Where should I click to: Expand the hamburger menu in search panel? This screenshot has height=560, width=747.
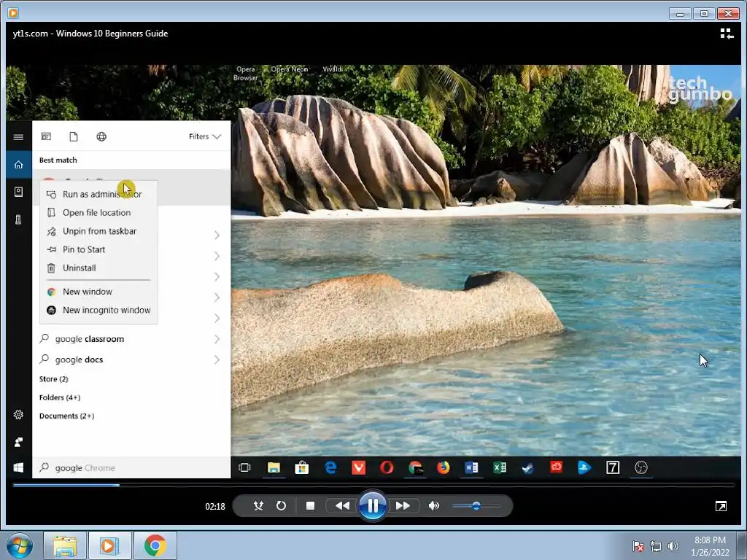click(18, 137)
